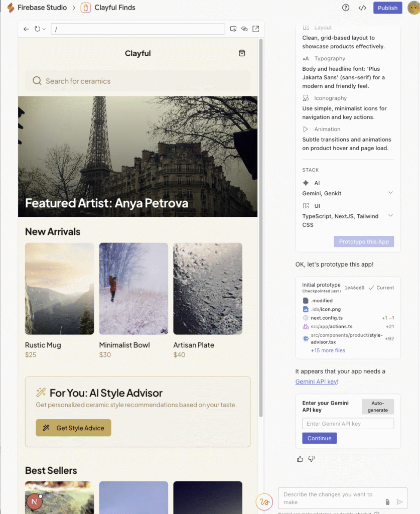This screenshot has width=420, height=514.
Task: Show +15 more files
Action: [328, 350]
